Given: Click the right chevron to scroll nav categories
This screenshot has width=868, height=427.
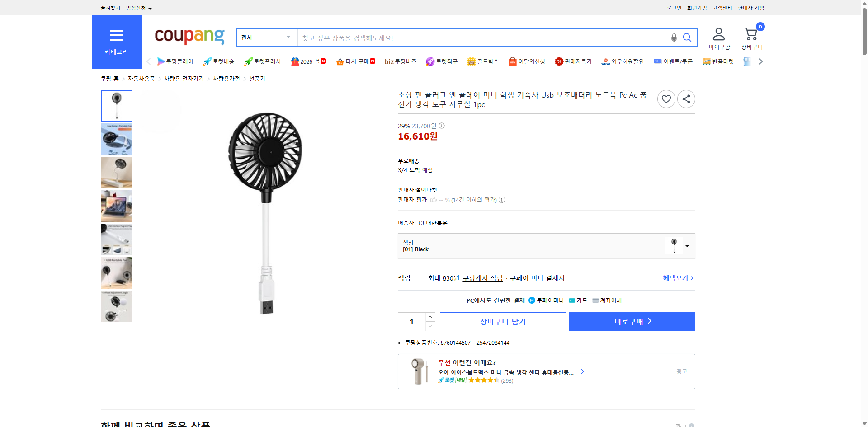Looking at the screenshot, I should (761, 61).
